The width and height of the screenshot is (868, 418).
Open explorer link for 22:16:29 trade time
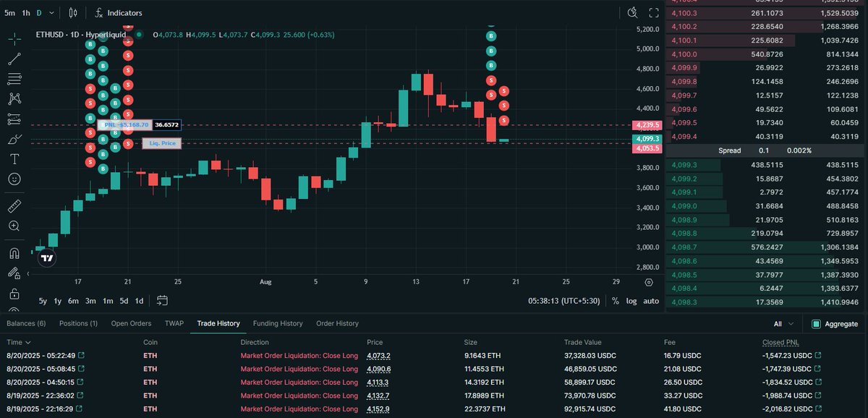(81, 409)
